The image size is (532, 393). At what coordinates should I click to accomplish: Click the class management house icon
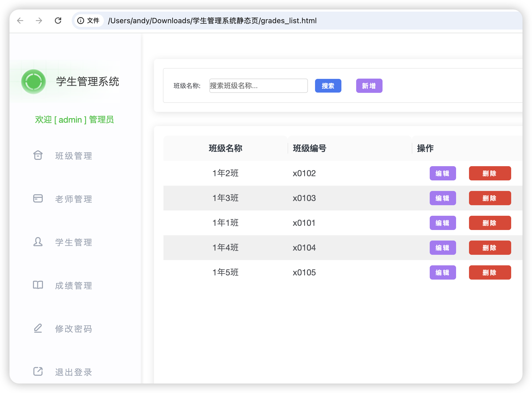[38, 155]
